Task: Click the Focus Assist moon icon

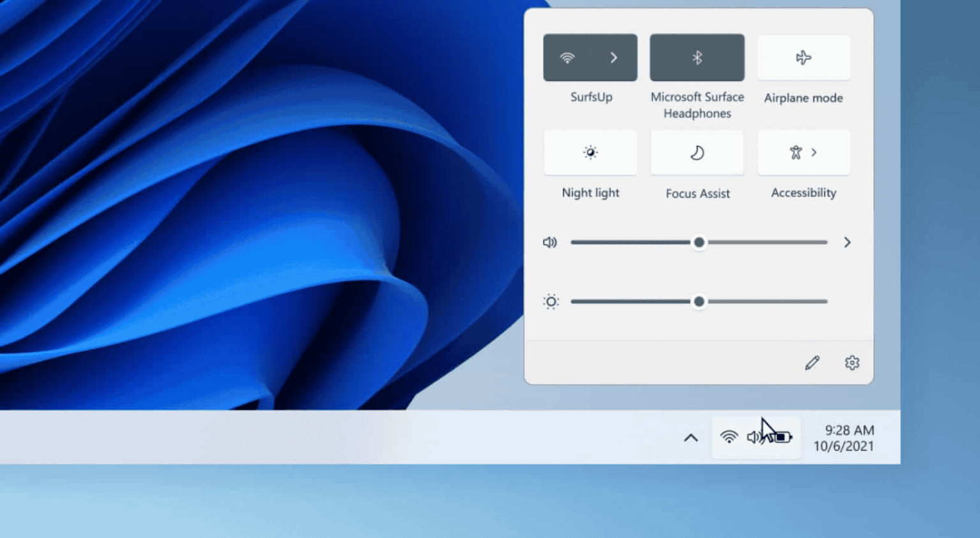Action: [x=697, y=152]
